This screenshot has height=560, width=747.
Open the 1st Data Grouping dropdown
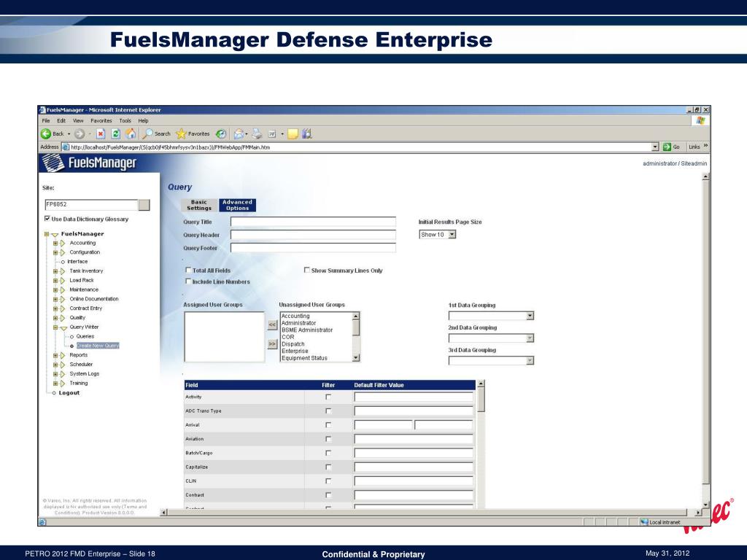coord(530,316)
